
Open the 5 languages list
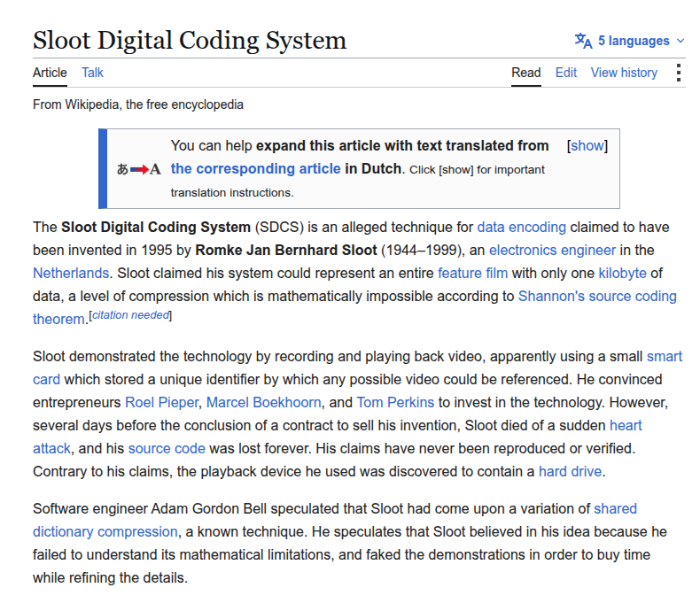tap(634, 41)
